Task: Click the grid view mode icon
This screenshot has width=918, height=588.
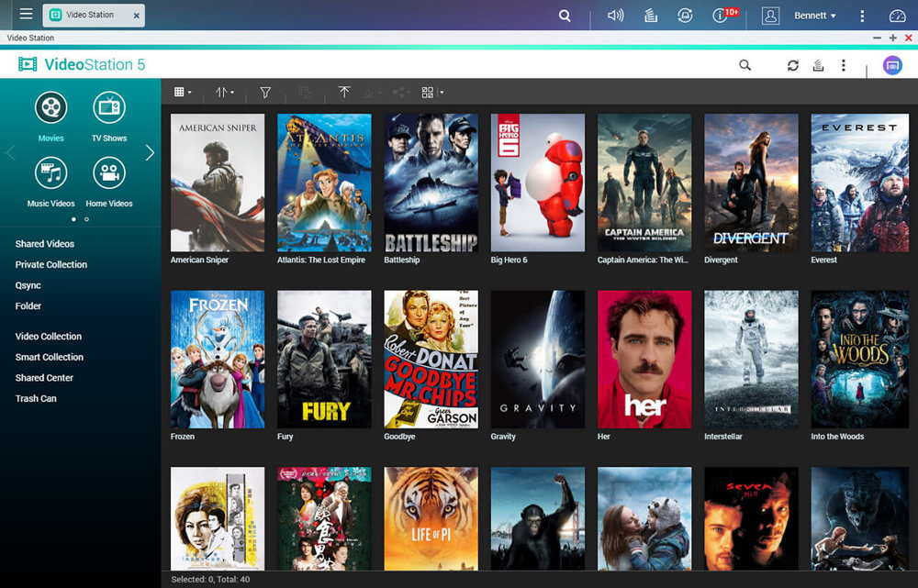Action: point(179,92)
